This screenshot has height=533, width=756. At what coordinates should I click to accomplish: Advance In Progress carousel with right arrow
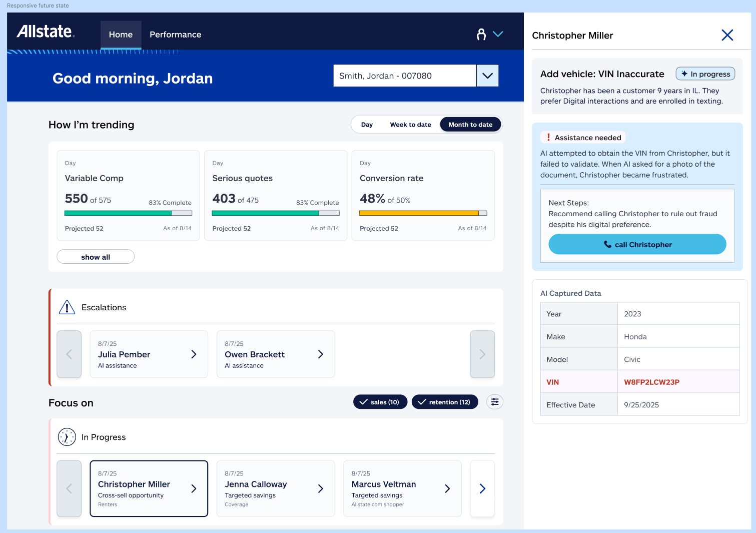click(482, 488)
